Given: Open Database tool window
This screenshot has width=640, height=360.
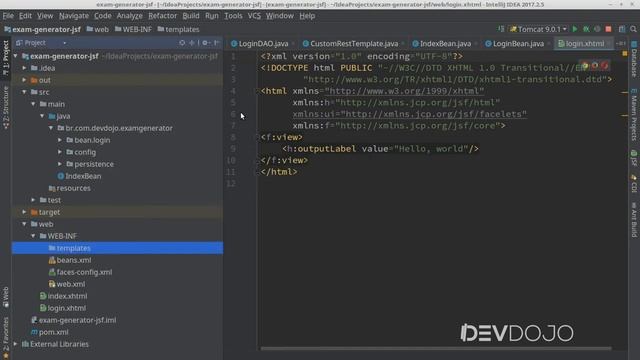Looking at the screenshot, I should pyautogui.click(x=634, y=59).
